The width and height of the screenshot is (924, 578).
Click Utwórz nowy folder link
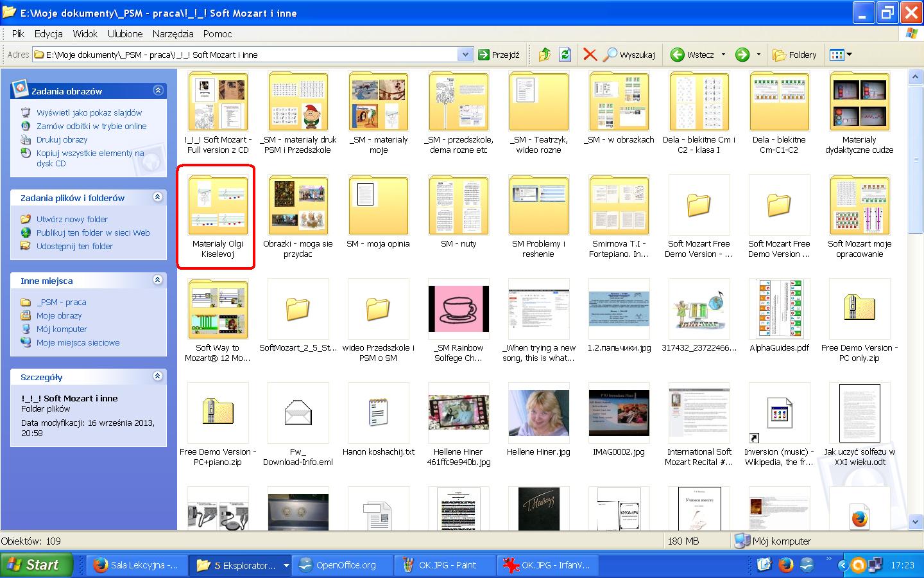[72, 219]
